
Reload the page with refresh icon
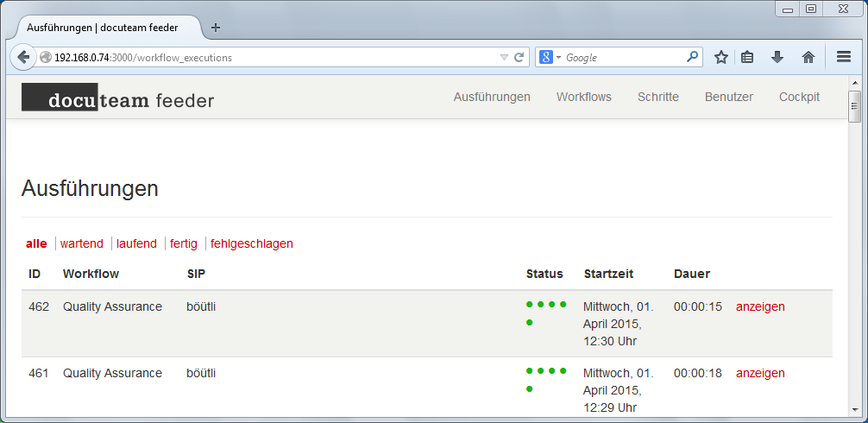tap(519, 58)
